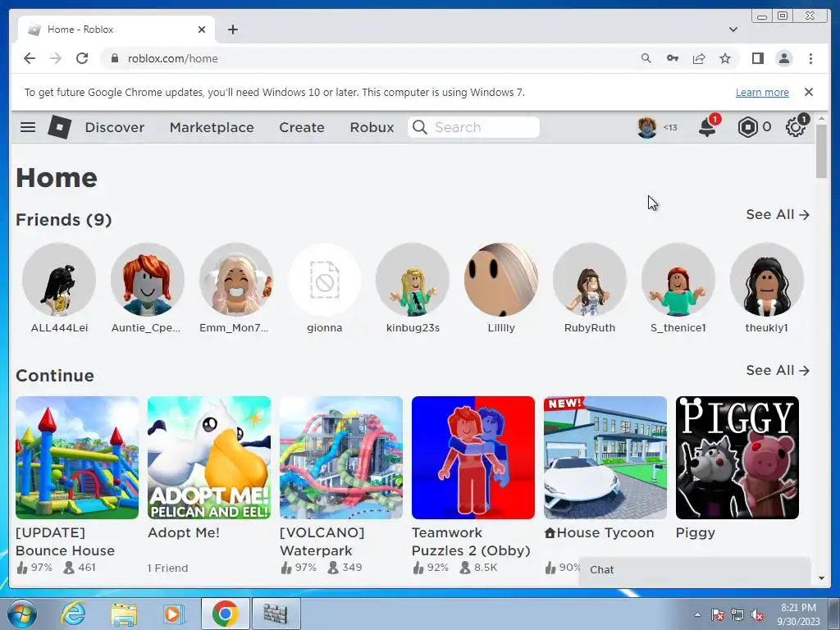Open the Marketplace tab

tap(212, 127)
